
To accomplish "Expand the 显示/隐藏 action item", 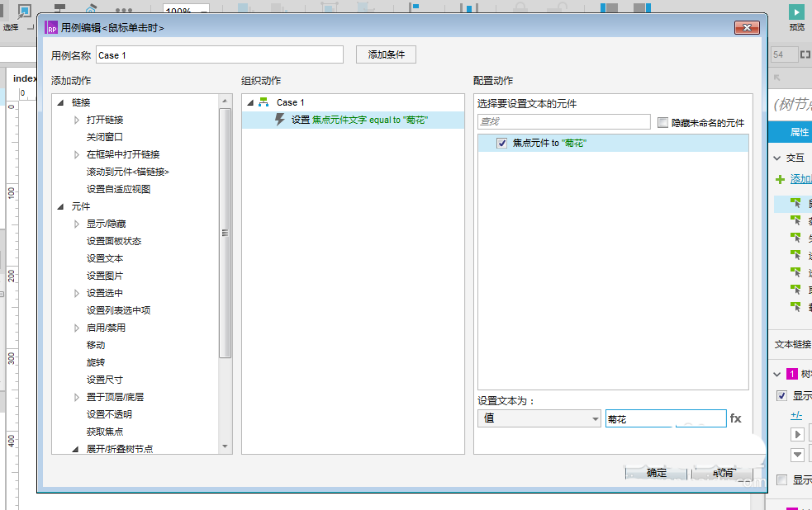I will [77, 224].
